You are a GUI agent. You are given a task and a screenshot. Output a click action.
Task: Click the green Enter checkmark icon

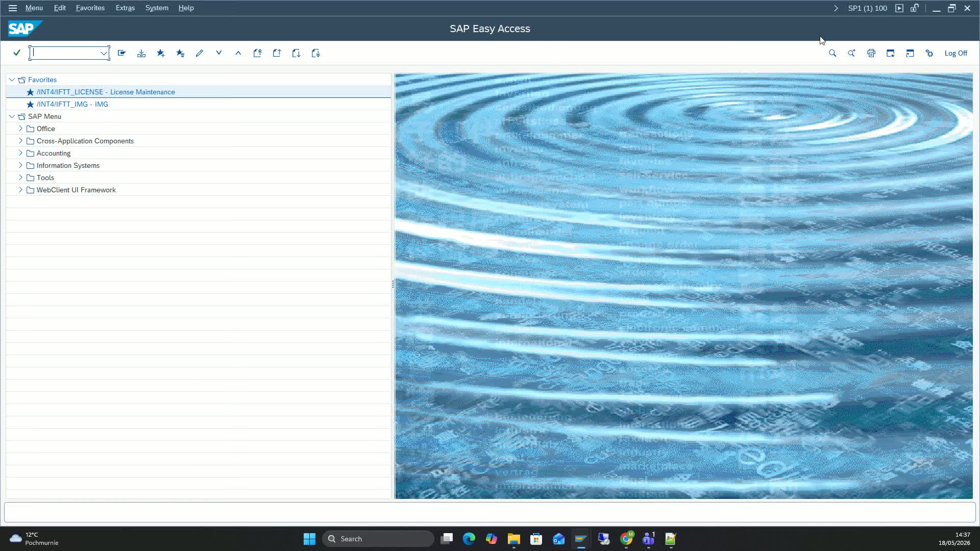click(17, 53)
